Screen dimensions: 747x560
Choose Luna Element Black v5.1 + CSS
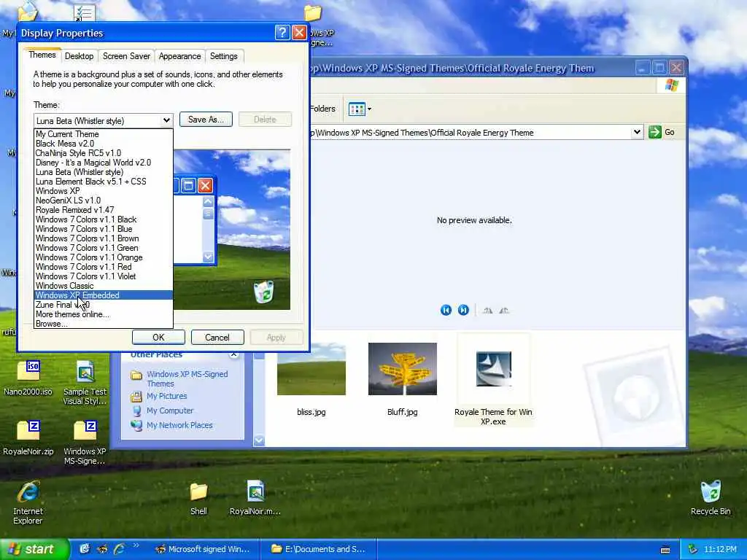coord(104,182)
